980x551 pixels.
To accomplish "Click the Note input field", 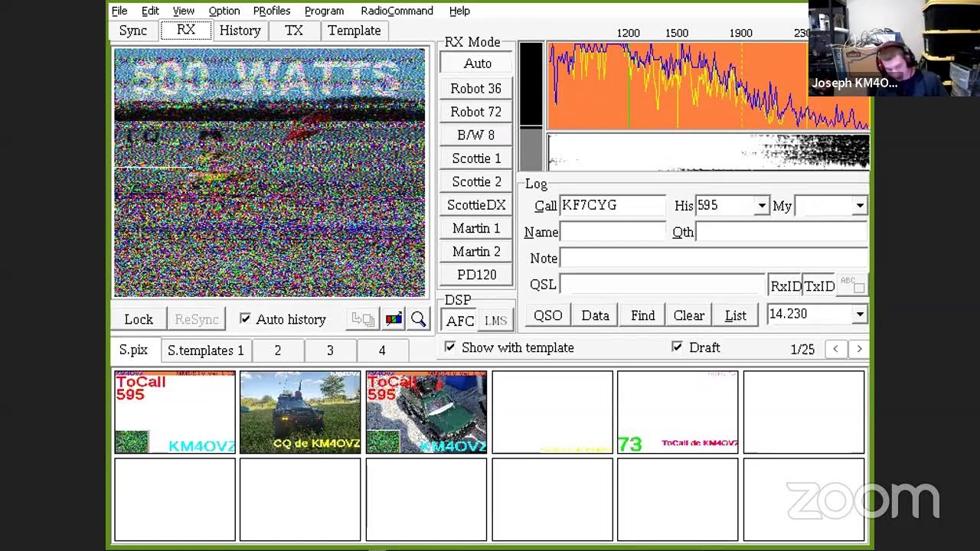I will click(714, 258).
